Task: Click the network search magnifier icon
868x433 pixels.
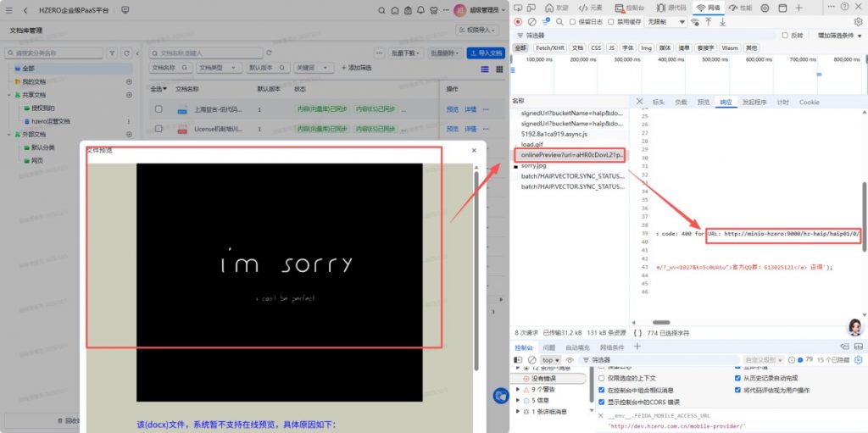Action: click(x=560, y=21)
